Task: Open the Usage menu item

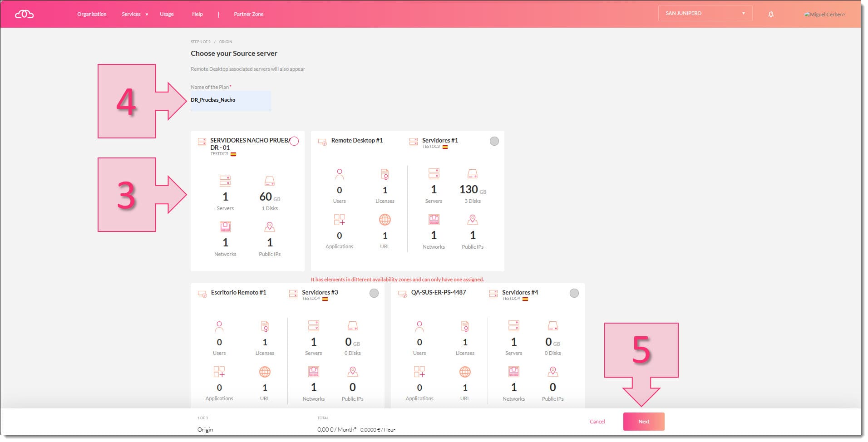Action: point(167,14)
